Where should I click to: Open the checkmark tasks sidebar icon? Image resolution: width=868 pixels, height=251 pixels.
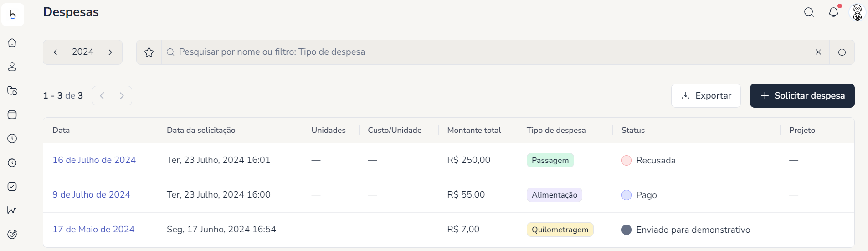12,186
